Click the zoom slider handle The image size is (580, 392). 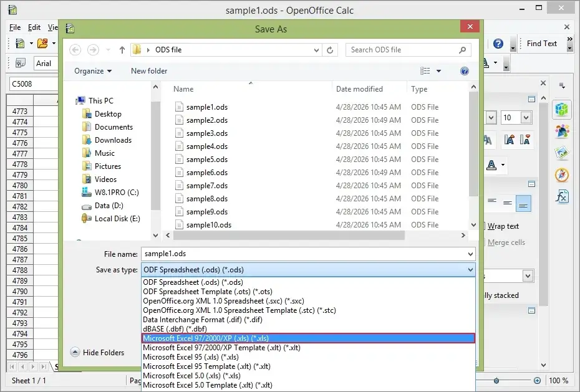496,381
